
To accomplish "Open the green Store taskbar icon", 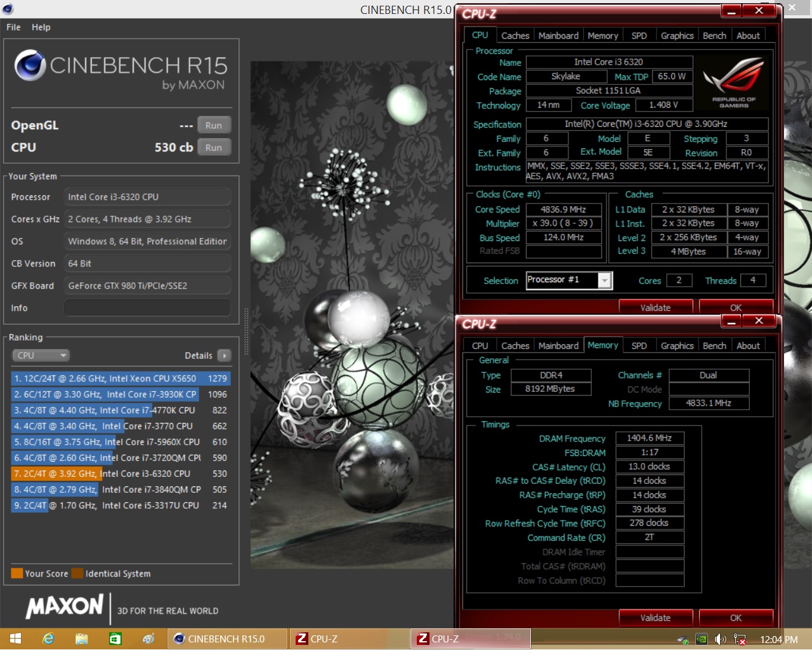I will [x=115, y=639].
